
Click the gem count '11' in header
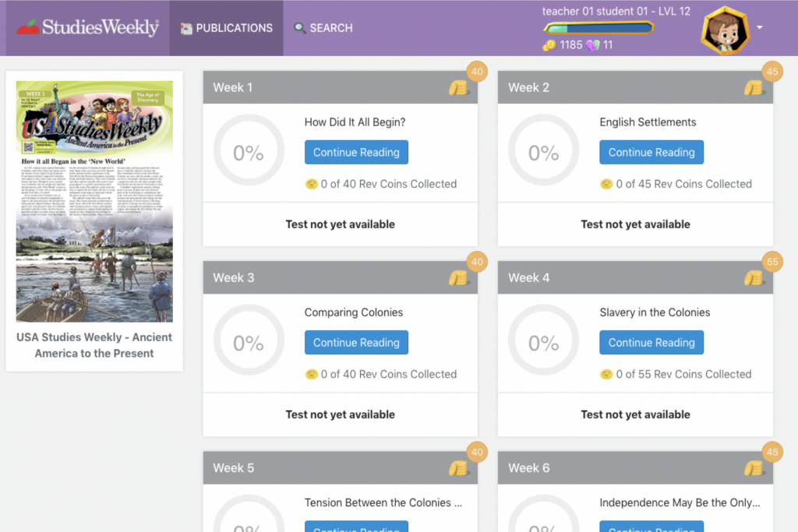tap(608, 45)
